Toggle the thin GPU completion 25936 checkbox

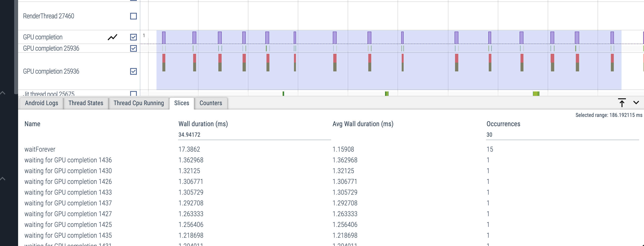tap(133, 48)
